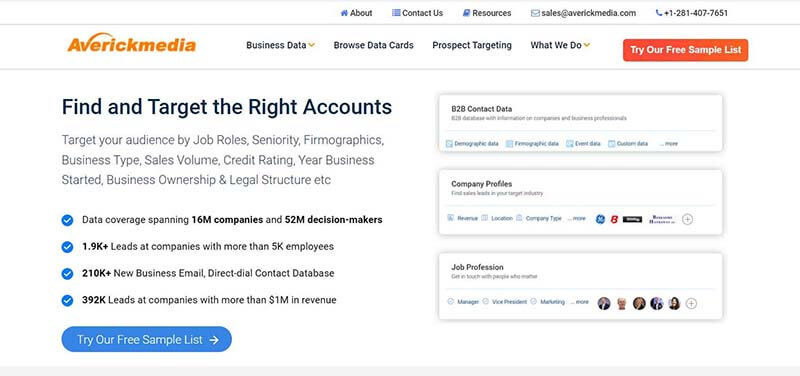Open Browse Data Cards menu item
This screenshot has width=800, height=376.
coord(373,45)
